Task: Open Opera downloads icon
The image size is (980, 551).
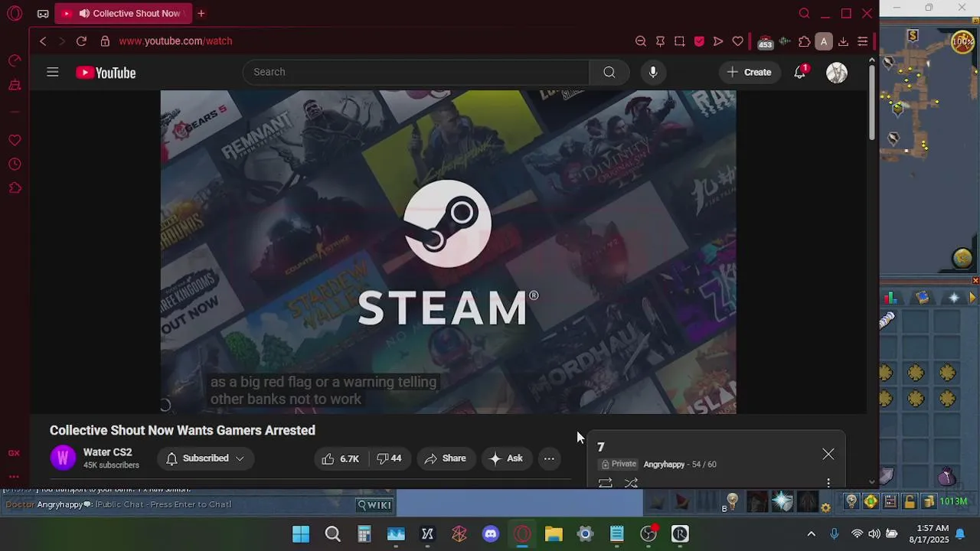Action: pyautogui.click(x=843, y=41)
